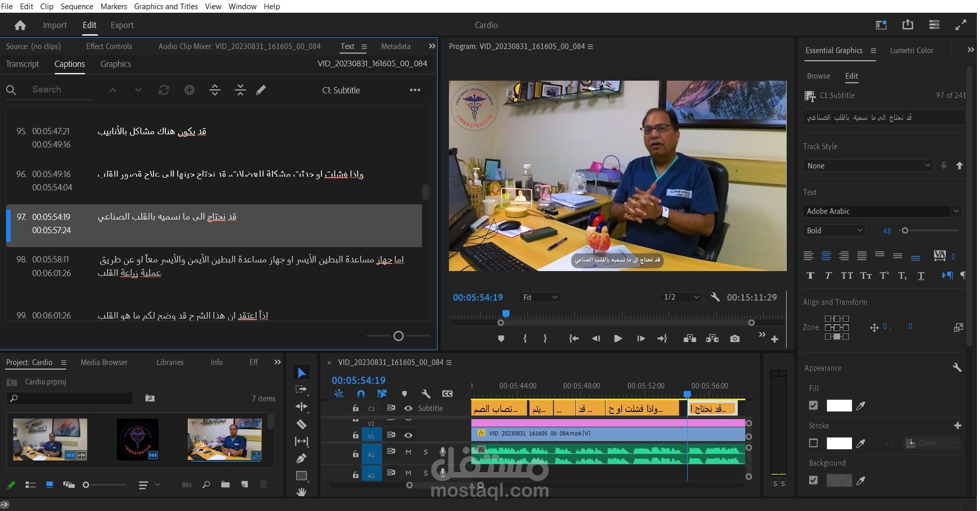Screen dimensions: 980x511
Task: Select the Rectangle tool
Action: (301, 476)
